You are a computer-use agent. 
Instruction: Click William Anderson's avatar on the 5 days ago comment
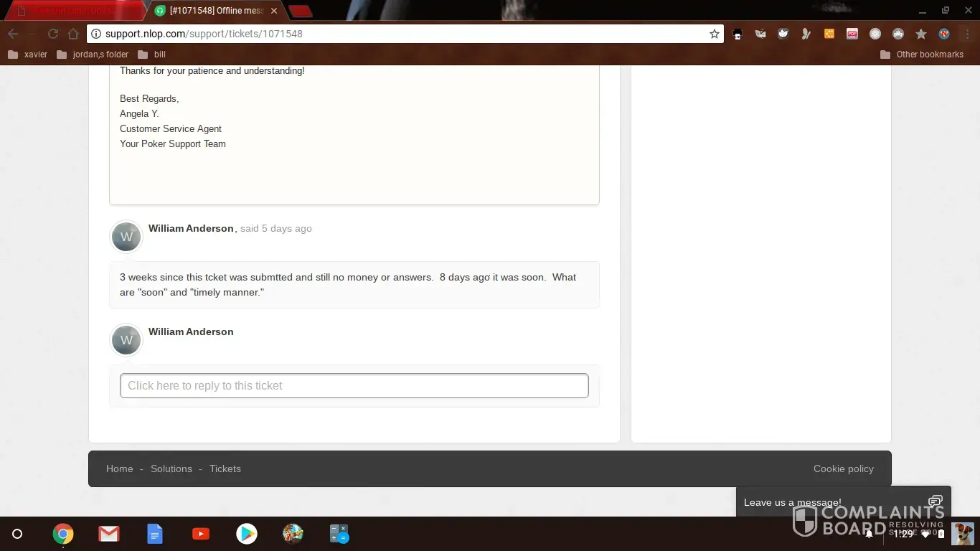[126, 237]
